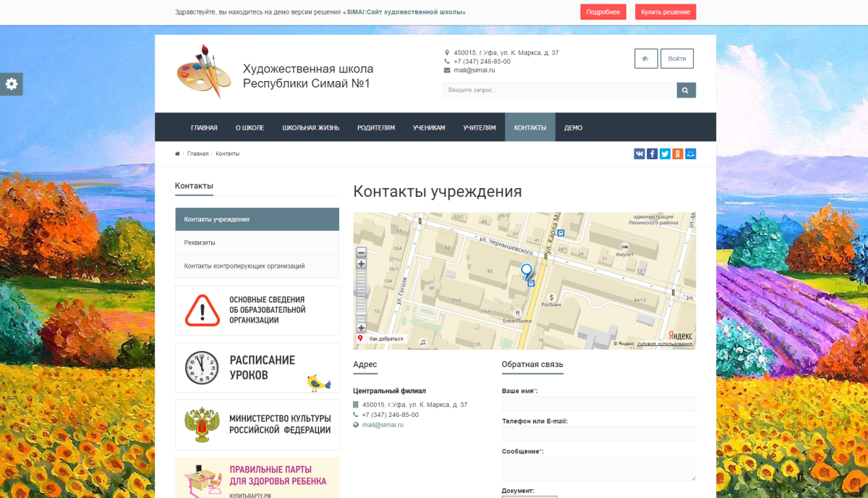
Task: Click the Twitter sharing icon
Action: point(665,153)
